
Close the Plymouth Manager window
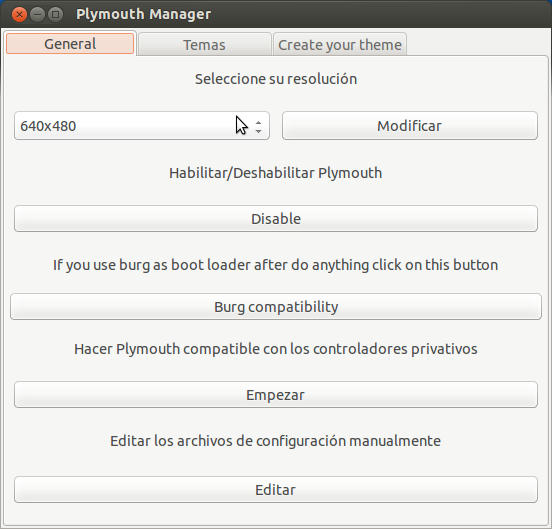point(19,14)
